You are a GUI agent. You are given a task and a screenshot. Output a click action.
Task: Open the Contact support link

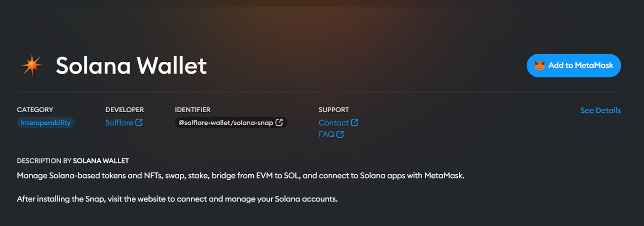(333, 123)
